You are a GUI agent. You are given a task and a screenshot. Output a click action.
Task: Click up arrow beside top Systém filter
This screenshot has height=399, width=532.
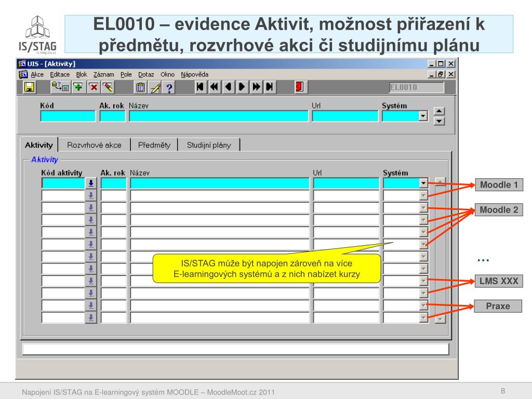(x=439, y=111)
